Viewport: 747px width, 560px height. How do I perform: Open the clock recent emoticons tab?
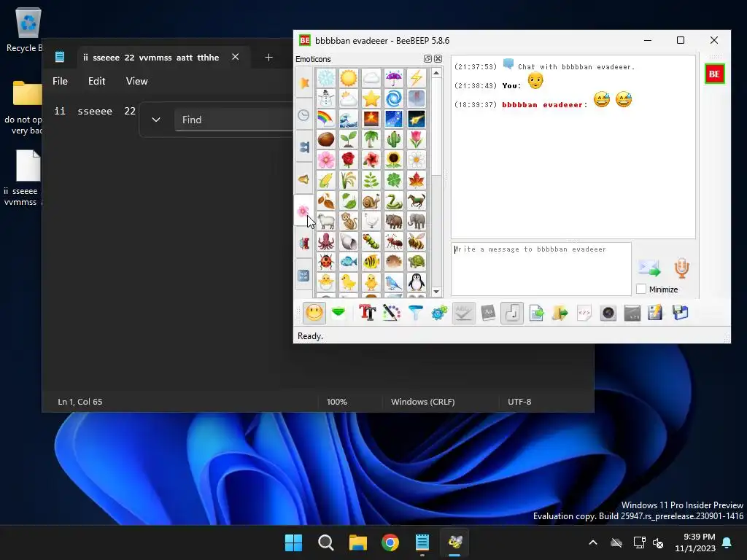click(304, 114)
